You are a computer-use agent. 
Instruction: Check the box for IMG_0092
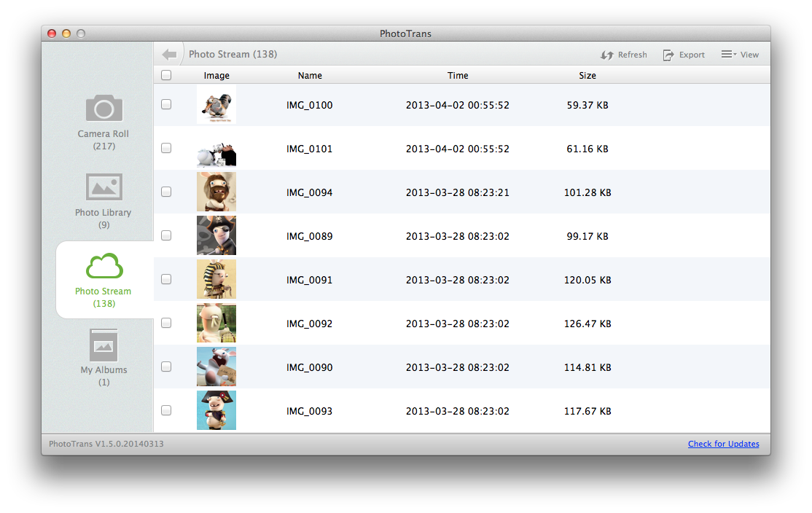click(166, 323)
